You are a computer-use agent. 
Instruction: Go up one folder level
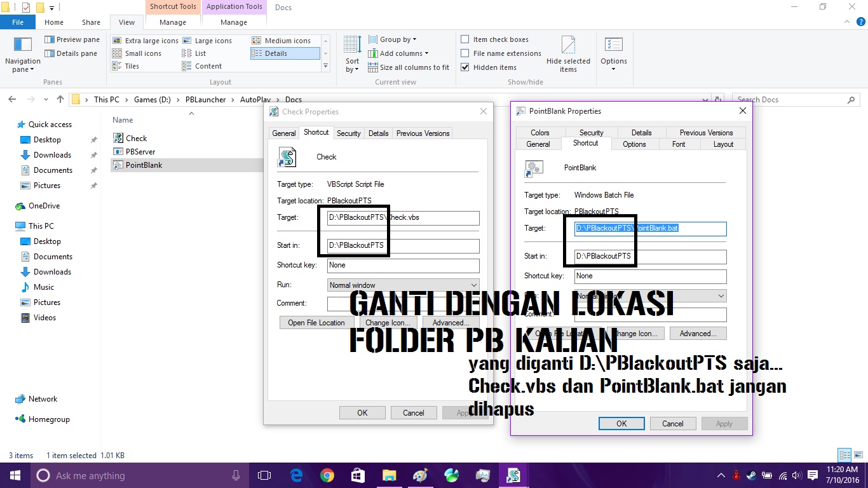(x=60, y=99)
